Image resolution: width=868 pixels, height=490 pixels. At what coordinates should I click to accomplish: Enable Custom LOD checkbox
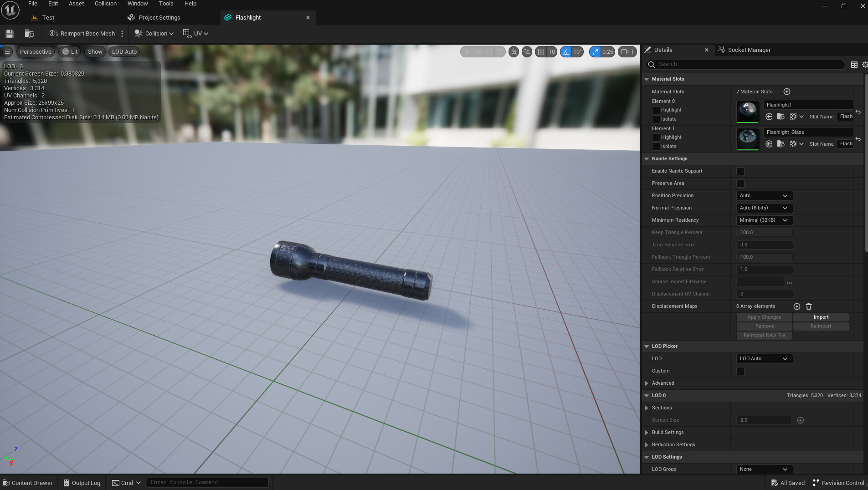pyautogui.click(x=740, y=371)
